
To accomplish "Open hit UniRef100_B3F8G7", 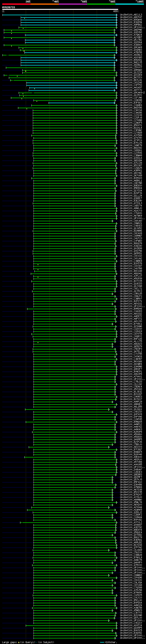I will tap(131, 103).
